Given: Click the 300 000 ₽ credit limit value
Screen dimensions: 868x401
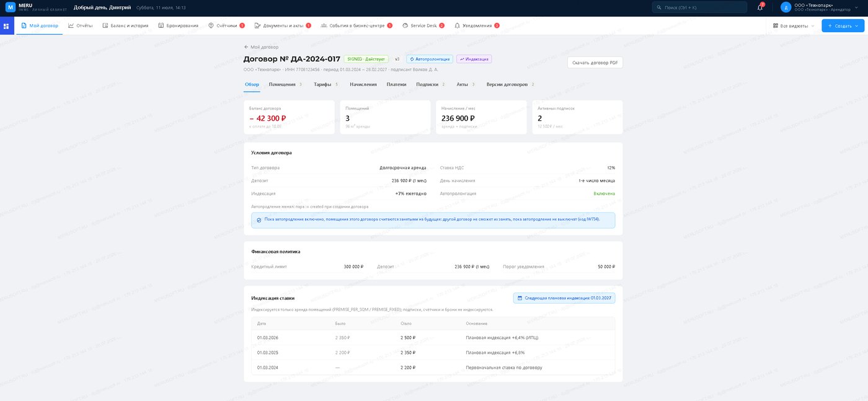Looking at the screenshot, I should [353, 267].
